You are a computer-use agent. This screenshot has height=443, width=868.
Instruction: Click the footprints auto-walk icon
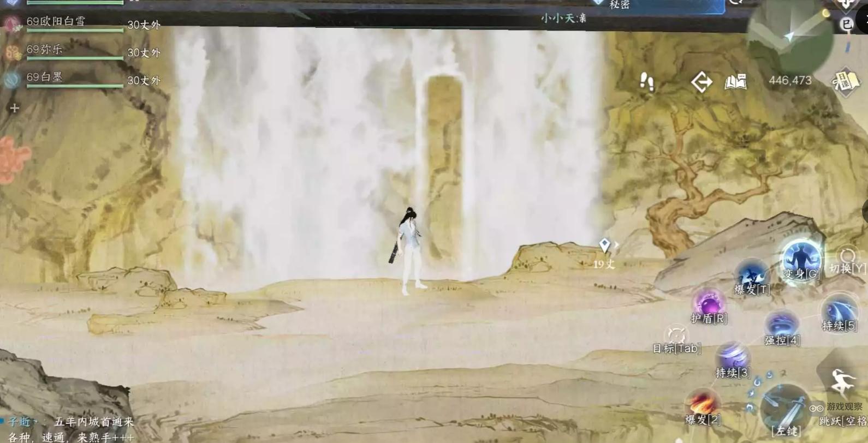coord(647,82)
